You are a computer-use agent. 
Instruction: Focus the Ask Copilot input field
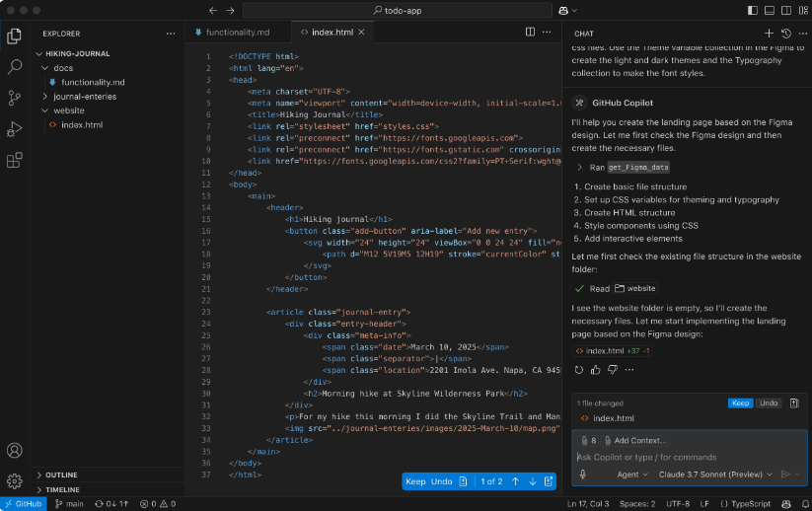pyautogui.click(x=690, y=457)
